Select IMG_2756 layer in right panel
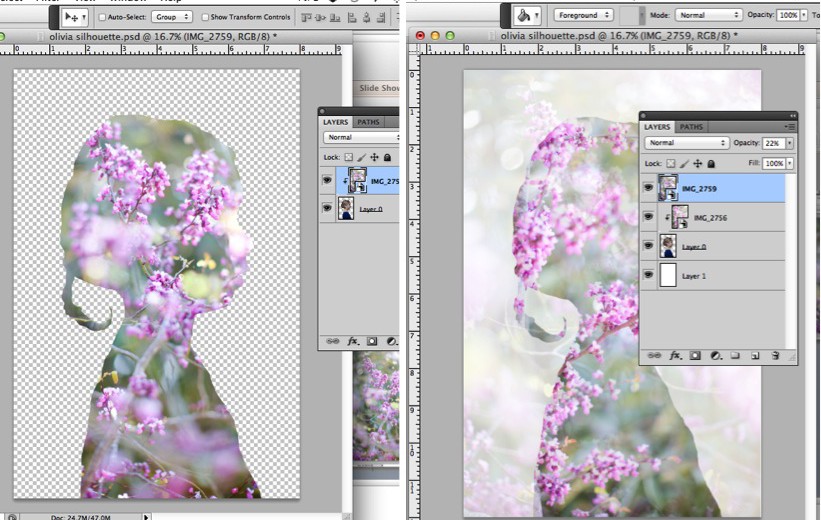Image resolution: width=821 pixels, height=520 pixels. pos(722,217)
